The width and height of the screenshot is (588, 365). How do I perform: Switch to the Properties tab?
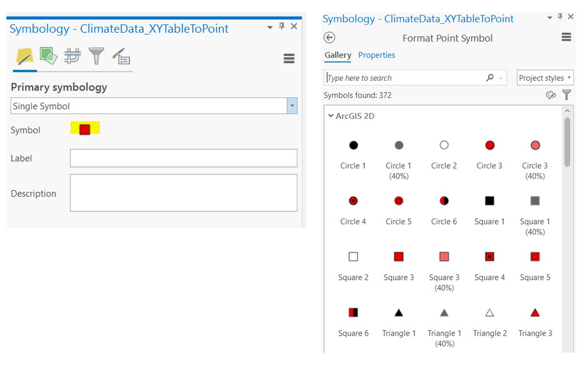coord(377,55)
